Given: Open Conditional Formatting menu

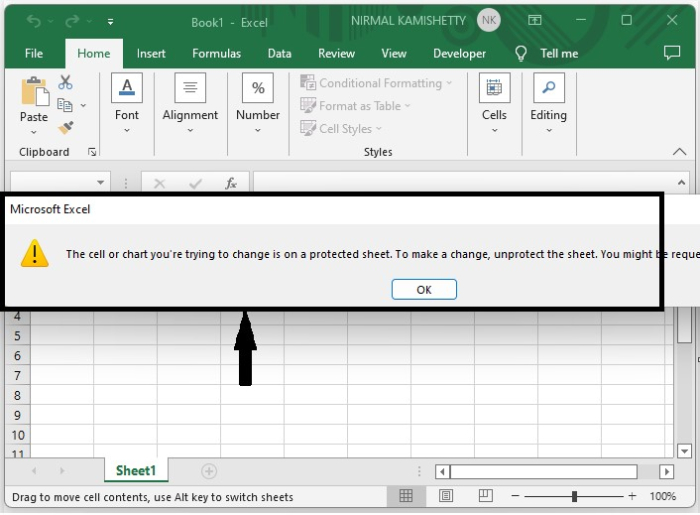Looking at the screenshot, I should (376, 83).
